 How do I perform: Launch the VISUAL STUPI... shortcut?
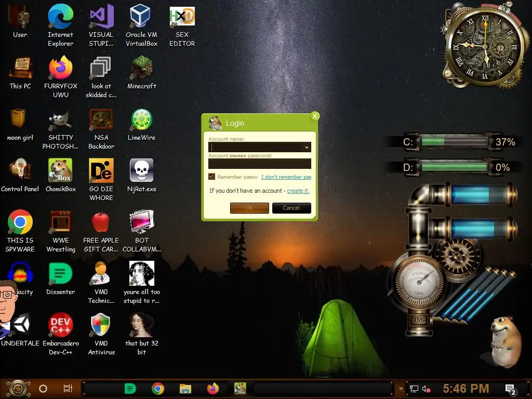coord(101,25)
